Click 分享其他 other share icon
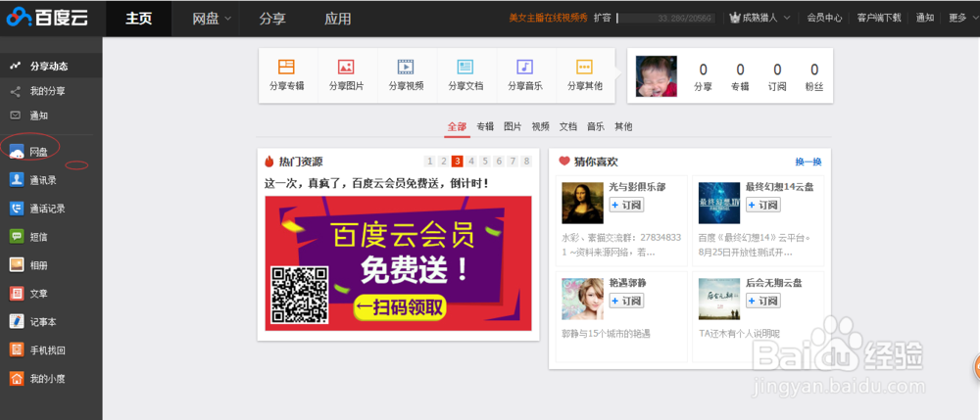The height and width of the screenshot is (420, 980). click(x=584, y=67)
